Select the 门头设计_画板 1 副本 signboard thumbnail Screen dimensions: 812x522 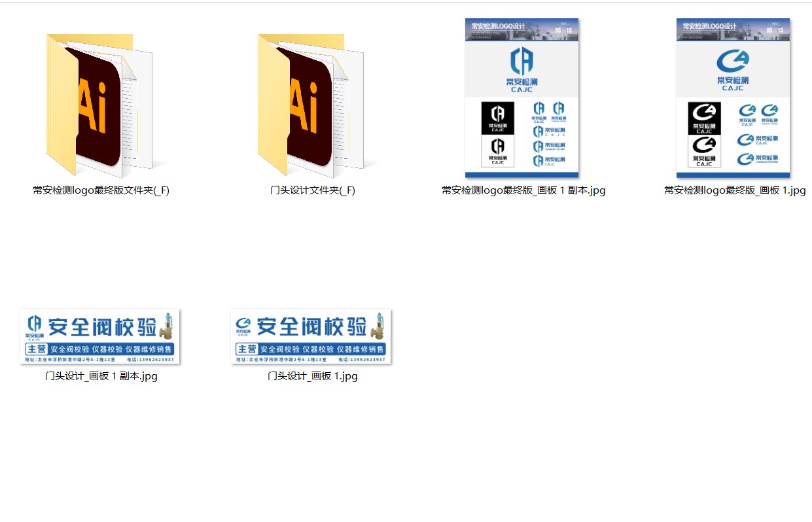[100, 336]
